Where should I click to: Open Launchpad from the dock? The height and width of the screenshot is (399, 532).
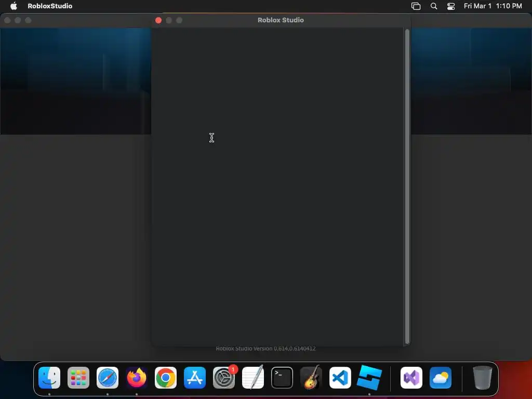(x=78, y=378)
